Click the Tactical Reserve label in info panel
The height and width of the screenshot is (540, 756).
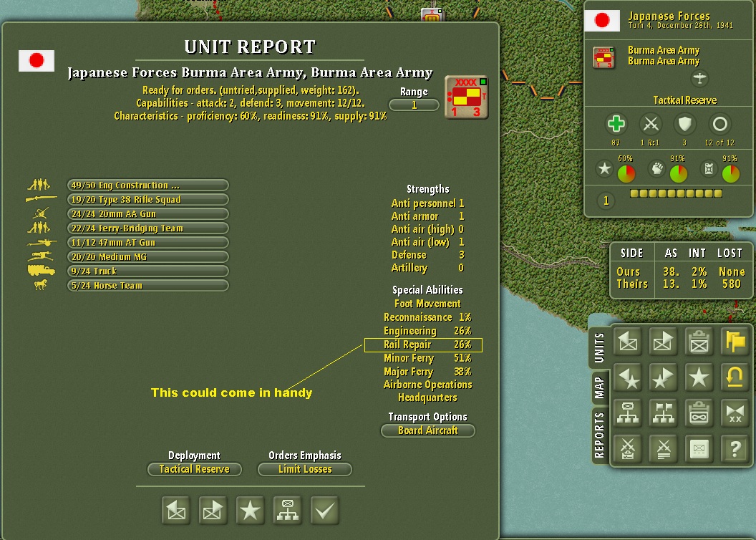click(684, 100)
